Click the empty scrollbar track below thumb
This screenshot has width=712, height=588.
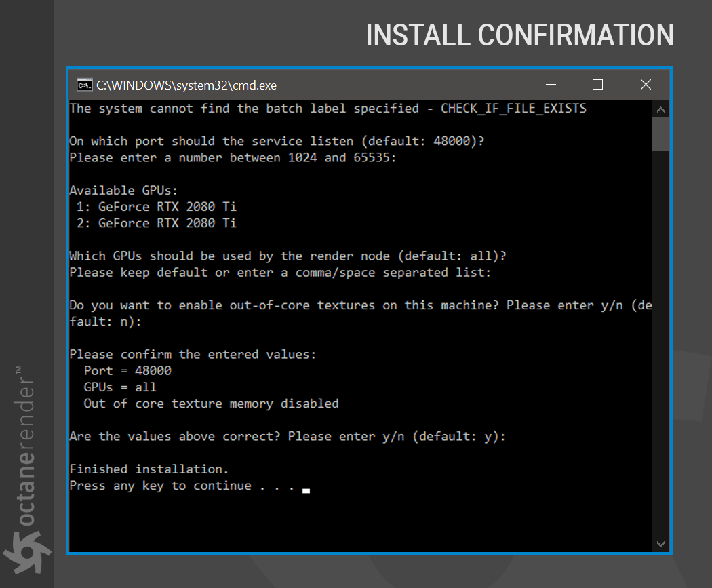pyautogui.click(x=660, y=339)
